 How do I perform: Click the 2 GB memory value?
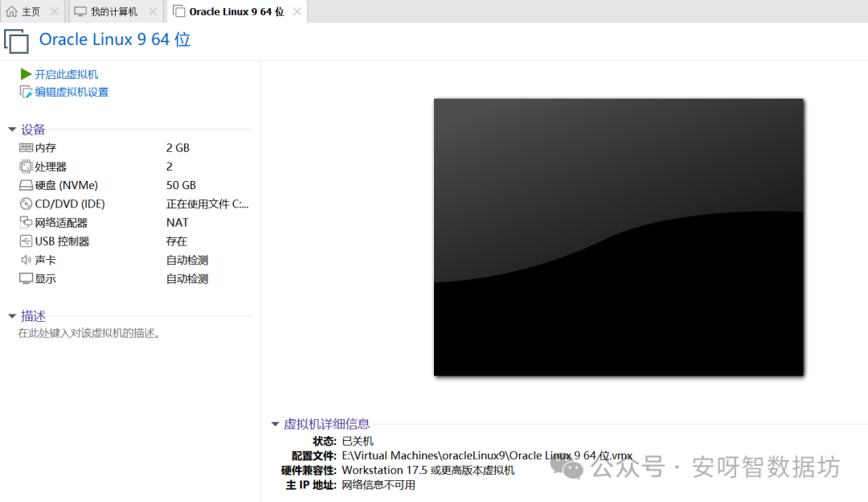click(x=178, y=148)
